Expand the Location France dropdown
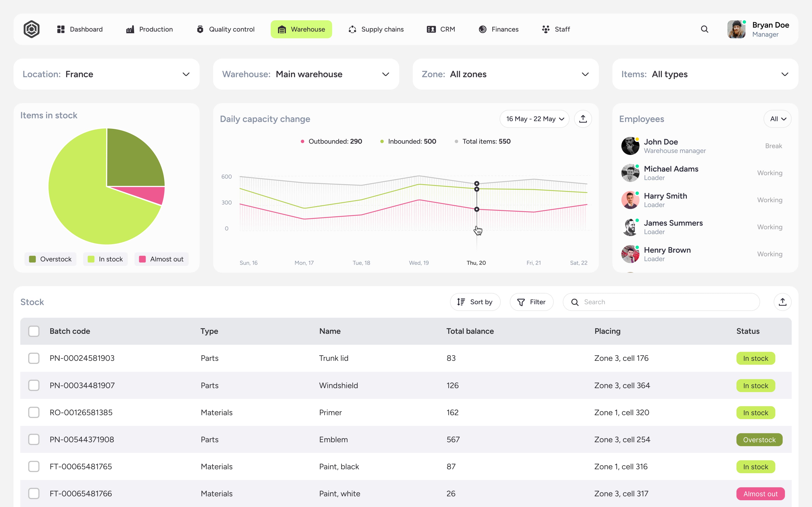The image size is (812, 507). pyautogui.click(x=106, y=74)
